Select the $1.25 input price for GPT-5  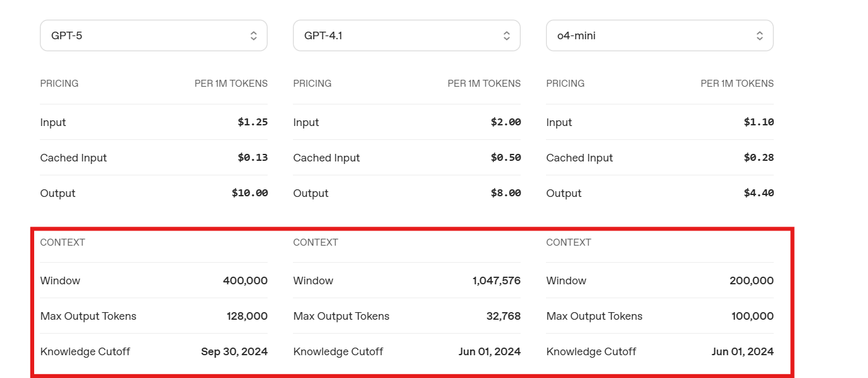[252, 122]
